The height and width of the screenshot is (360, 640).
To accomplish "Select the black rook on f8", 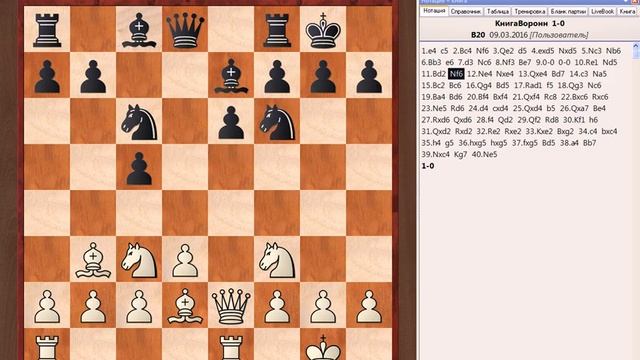I will click(277, 30).
